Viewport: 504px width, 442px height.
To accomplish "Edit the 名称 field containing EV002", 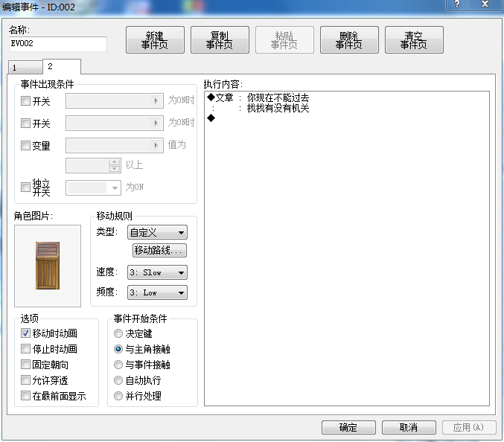I will [x=58, y=44].
